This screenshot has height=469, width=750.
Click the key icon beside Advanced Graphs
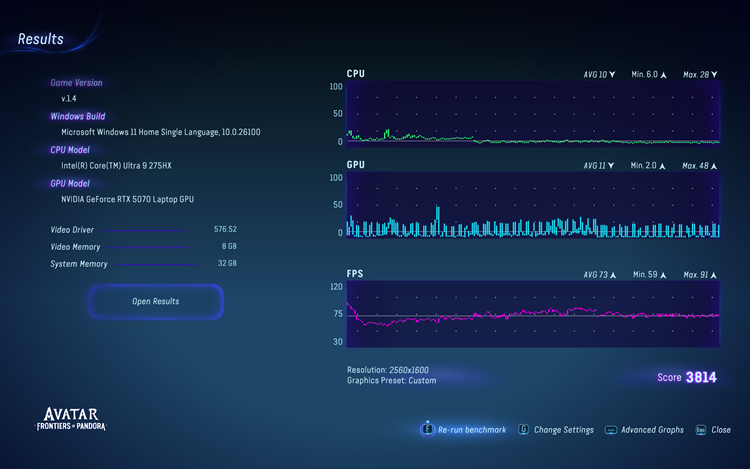[611, 430]
